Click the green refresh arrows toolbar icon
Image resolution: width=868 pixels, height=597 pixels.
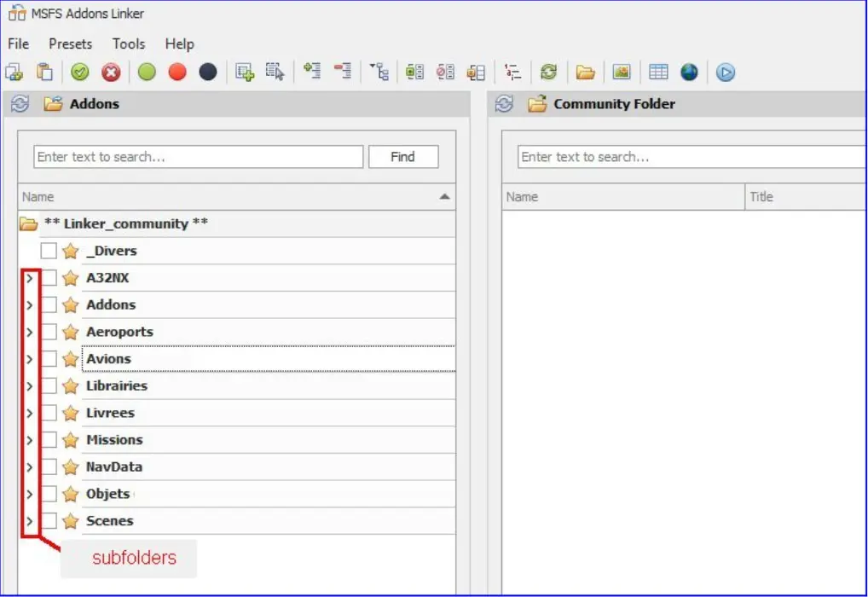pos(548,72)
